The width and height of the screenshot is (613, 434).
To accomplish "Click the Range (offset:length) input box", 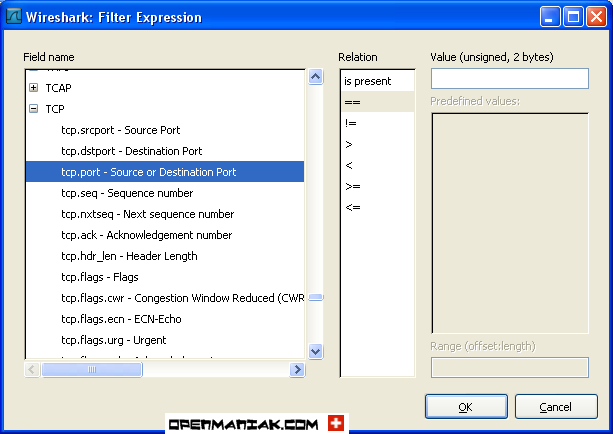I will point(510,368).
